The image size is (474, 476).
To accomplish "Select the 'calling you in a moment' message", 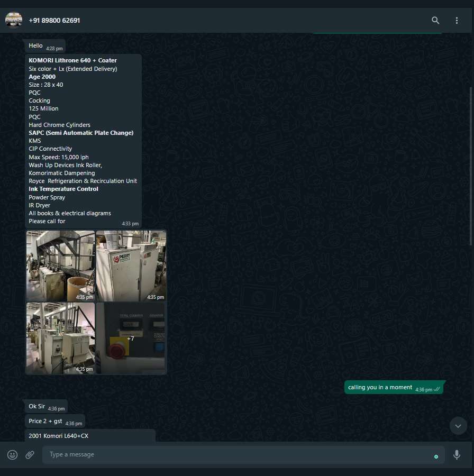I will (394, 387).
